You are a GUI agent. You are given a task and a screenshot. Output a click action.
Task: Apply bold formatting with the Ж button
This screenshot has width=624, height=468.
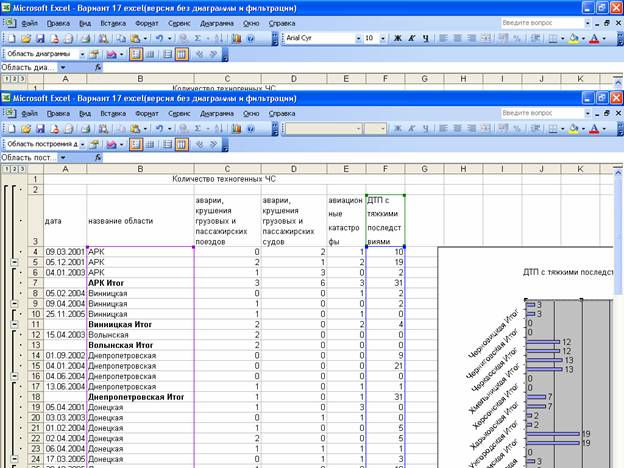pyautogui.click(x=397, y=38)
